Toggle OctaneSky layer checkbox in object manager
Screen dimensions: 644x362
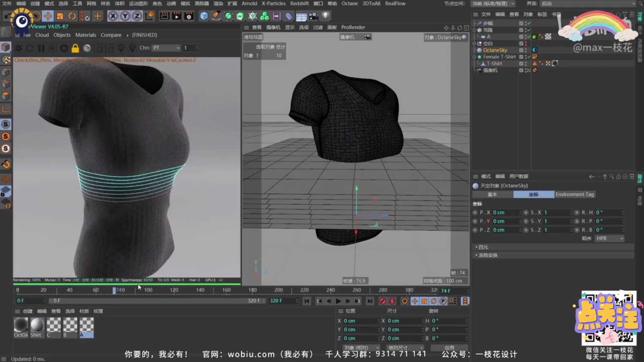click(x=521, y=50)
